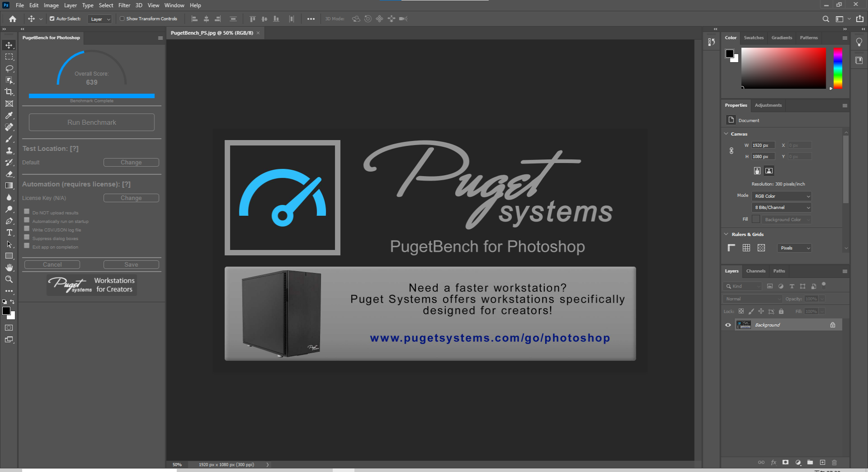Check Suppress dialog boxes

pyautogui.click(x=27, y=237)
